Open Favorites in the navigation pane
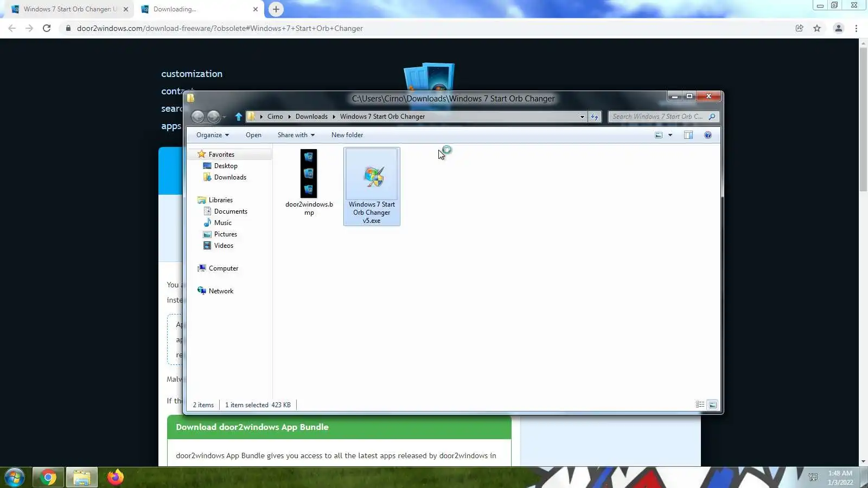Screen dimensions: 868x488 221,155
